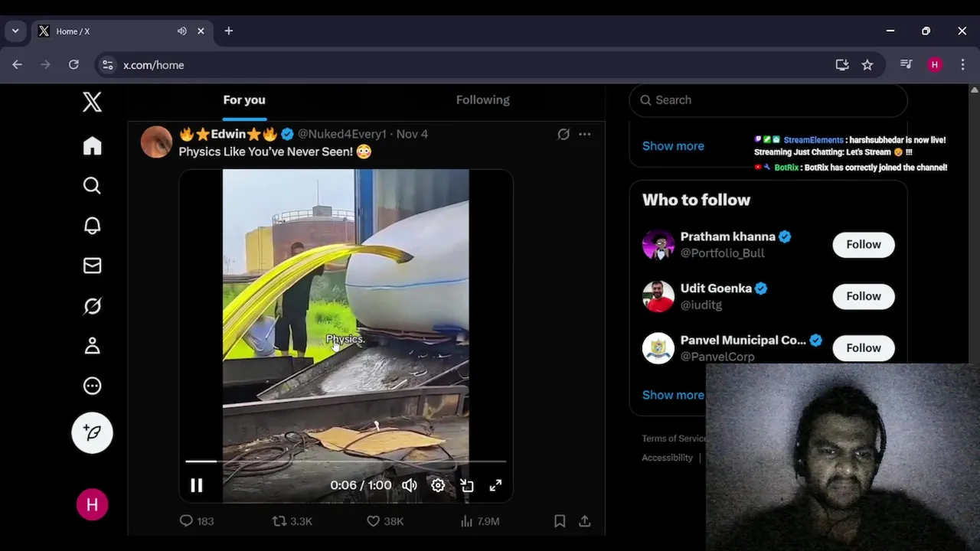Open Pratham khanna's profile name
This screenshot has height=551, width=980.
click(728, 236)
